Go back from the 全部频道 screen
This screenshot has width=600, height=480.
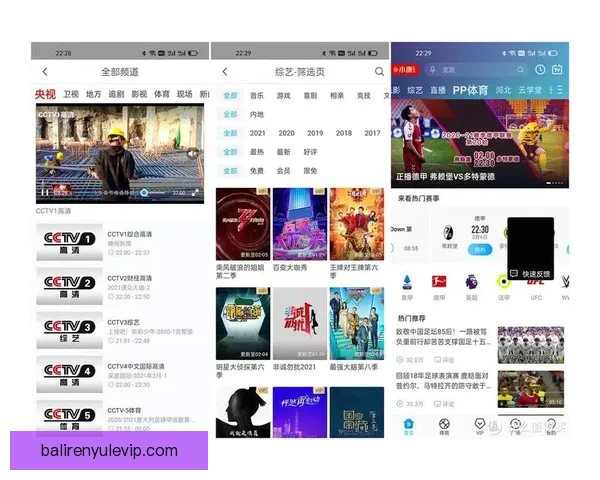tap(45, 72)
